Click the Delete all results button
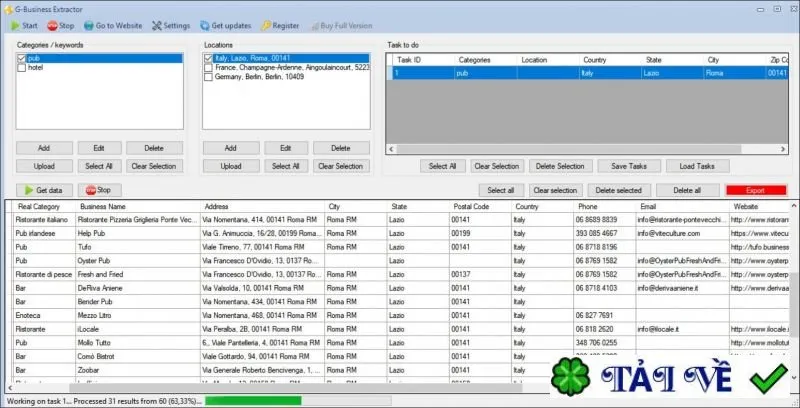This screenshot has height=408, width=800. click(x=687, y=190)
